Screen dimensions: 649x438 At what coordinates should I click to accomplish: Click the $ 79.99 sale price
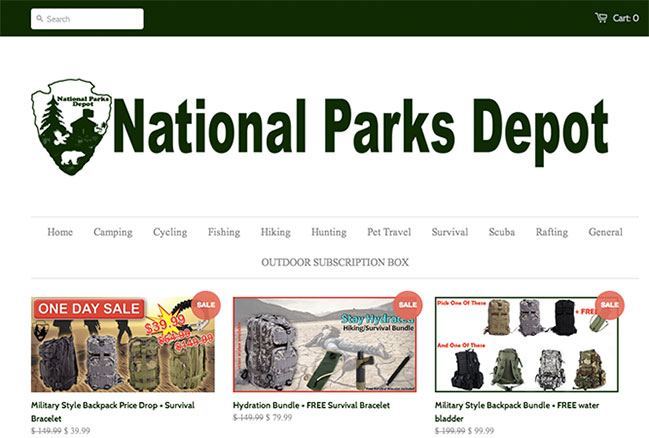click(279, 417)
